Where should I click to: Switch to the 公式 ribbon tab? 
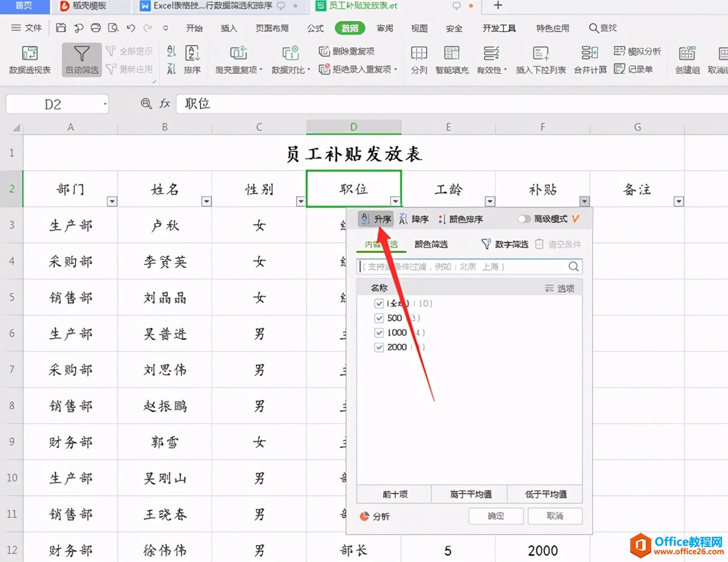pyautogui.click(x=315, y=28)
